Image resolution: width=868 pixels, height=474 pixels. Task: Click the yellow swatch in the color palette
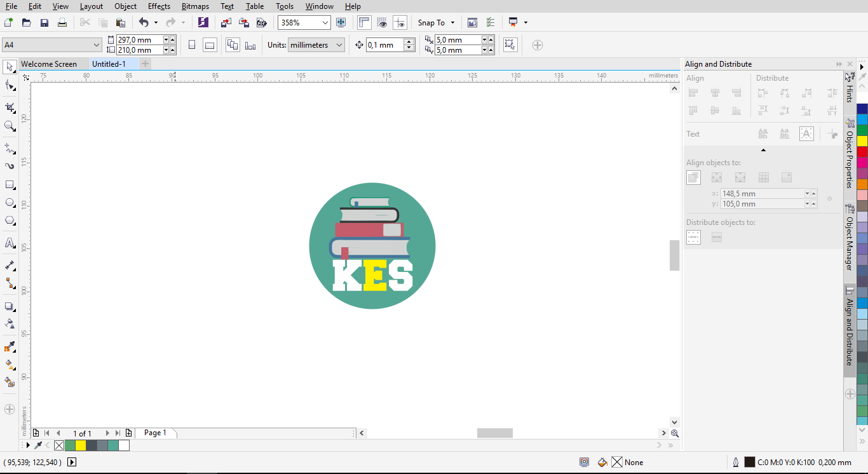pos(862,141)
